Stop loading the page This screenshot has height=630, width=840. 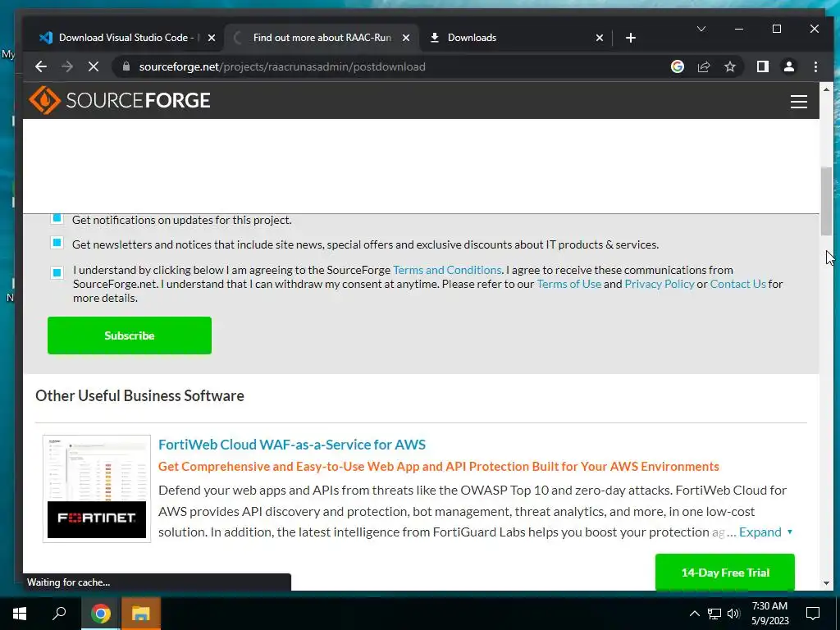coord(94,67)
